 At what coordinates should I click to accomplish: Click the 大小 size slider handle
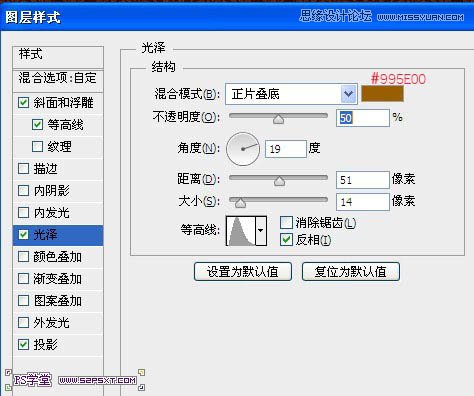[x=240, y=203]
